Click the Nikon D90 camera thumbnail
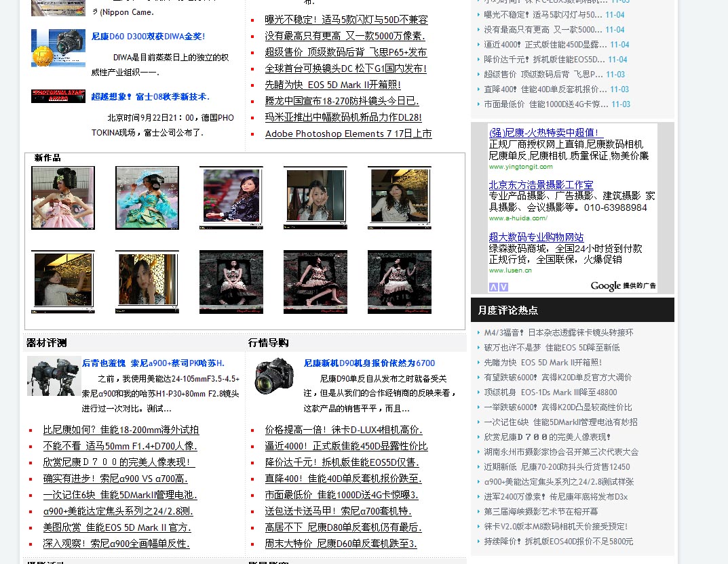The image size is (728, 564). click(274, 376)
